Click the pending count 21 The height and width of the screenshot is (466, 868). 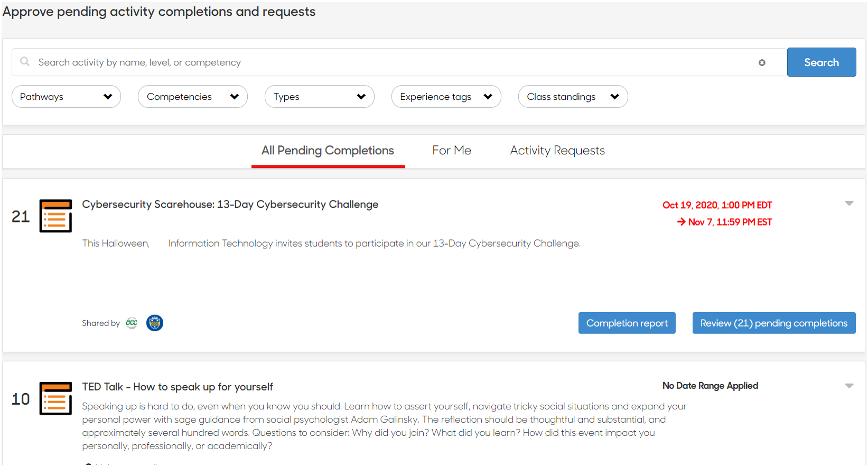(21, 216)
